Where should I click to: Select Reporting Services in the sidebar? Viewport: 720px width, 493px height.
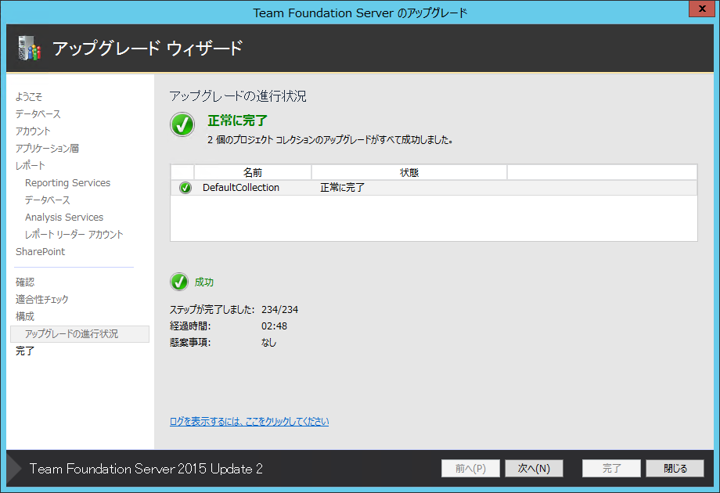pos(67,183)
